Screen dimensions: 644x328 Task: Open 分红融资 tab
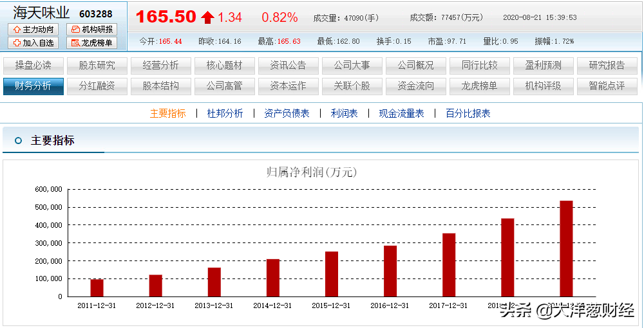(97, 86)
